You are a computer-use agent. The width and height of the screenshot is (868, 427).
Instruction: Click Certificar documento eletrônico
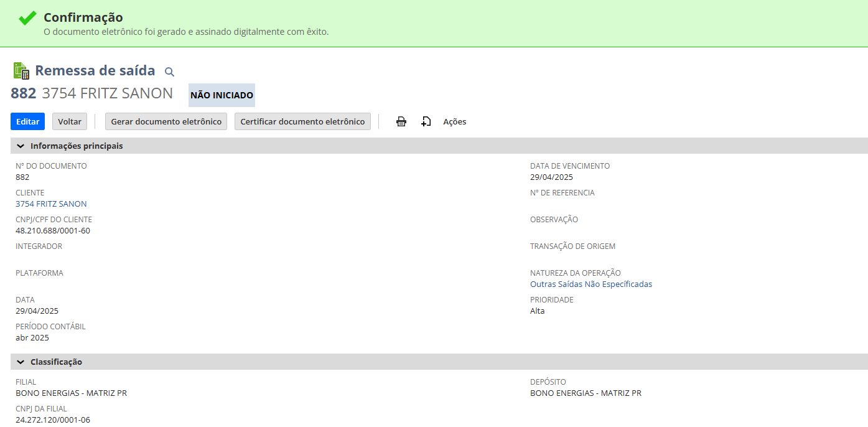(302, 121)
